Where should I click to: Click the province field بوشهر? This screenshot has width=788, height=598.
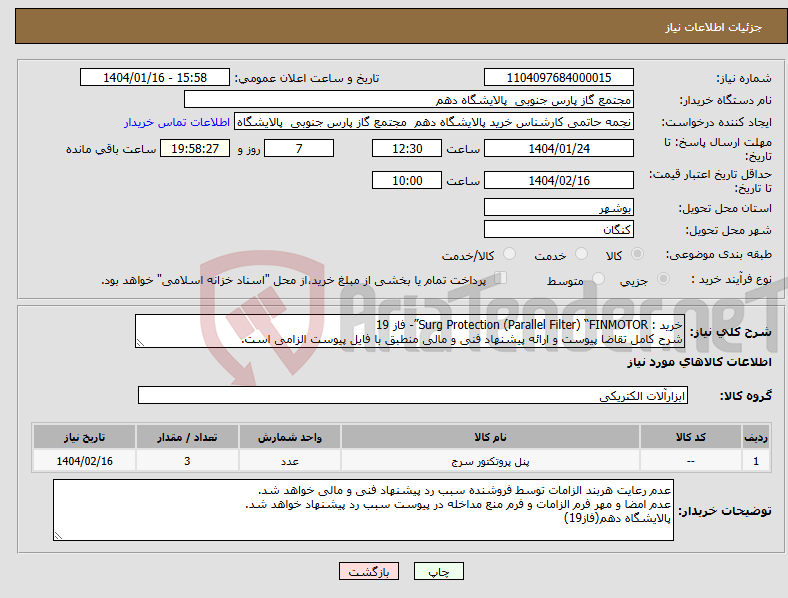tap(558, 207)
